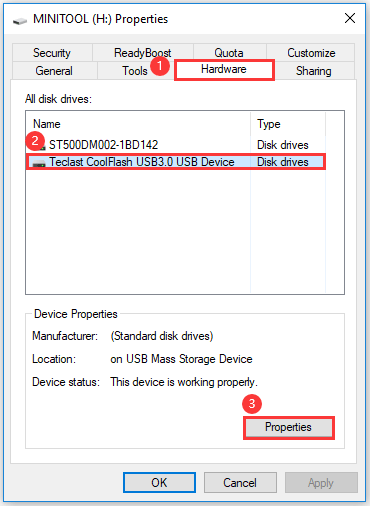Click the Type column header

point(288,124)
